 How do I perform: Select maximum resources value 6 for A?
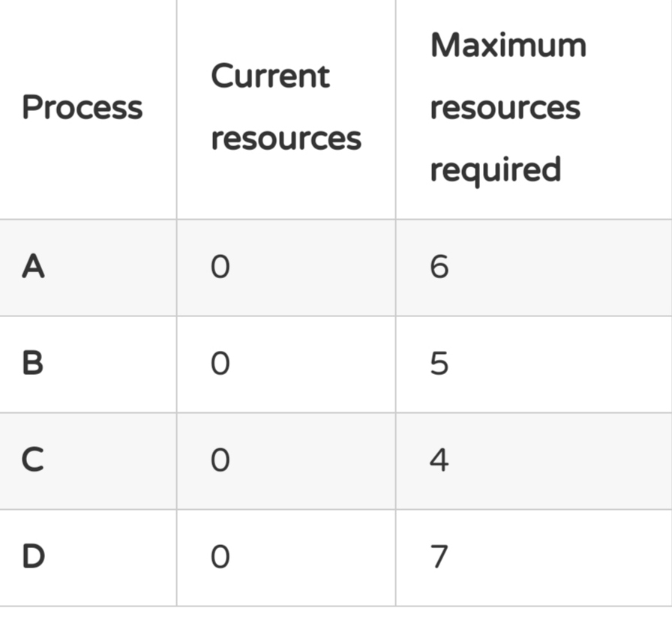click(439, 267)
